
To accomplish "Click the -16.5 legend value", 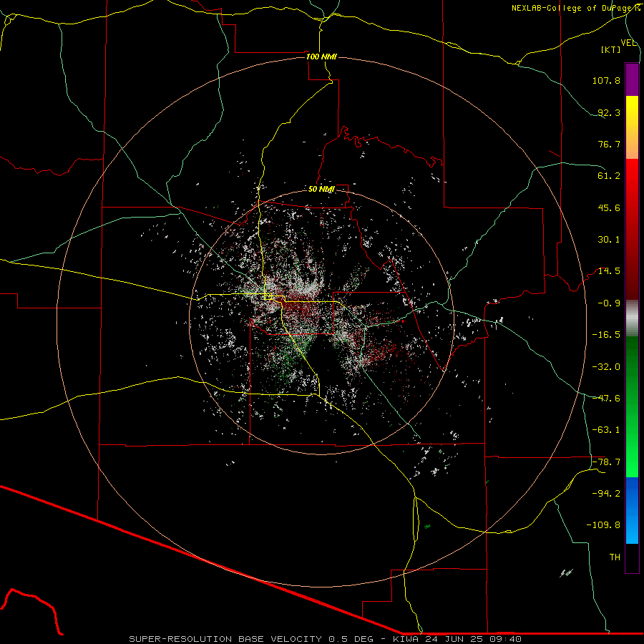I will click(606, 335).
